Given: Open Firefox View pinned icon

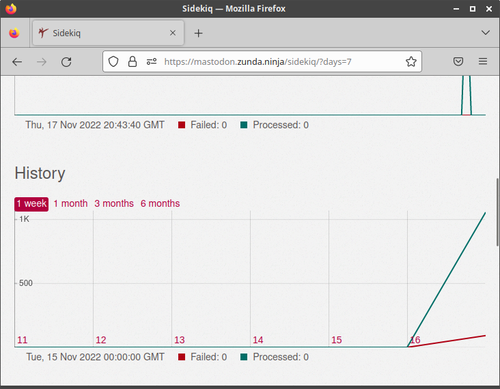Looking at the screenshot, I should [x=14, y=33].
